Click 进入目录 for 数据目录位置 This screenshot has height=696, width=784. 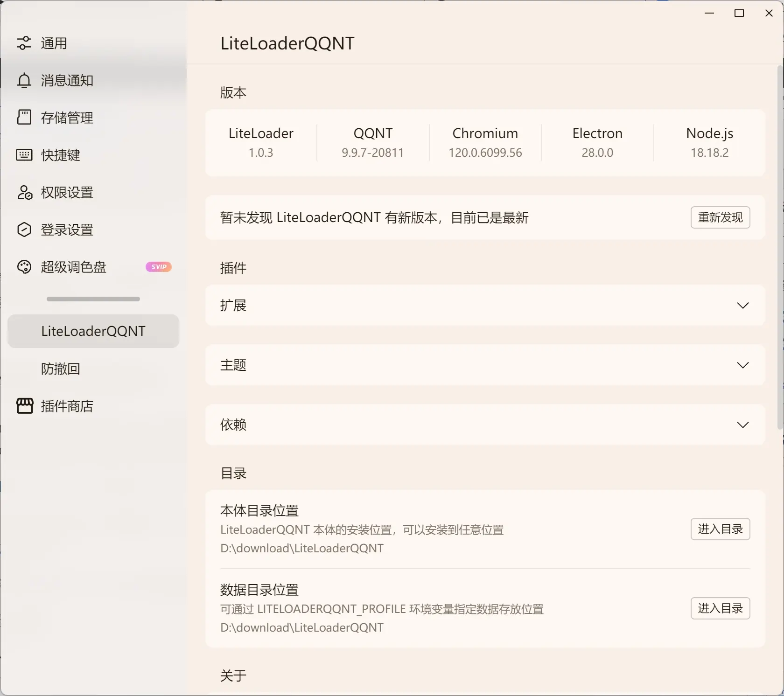[720, 608]
